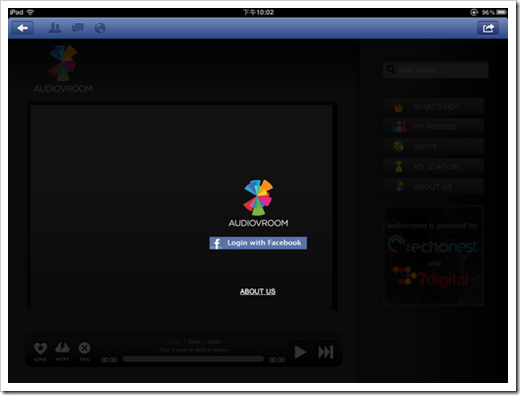Click the track progress bar
520x395 pixels.
click(x=193, y=359)
